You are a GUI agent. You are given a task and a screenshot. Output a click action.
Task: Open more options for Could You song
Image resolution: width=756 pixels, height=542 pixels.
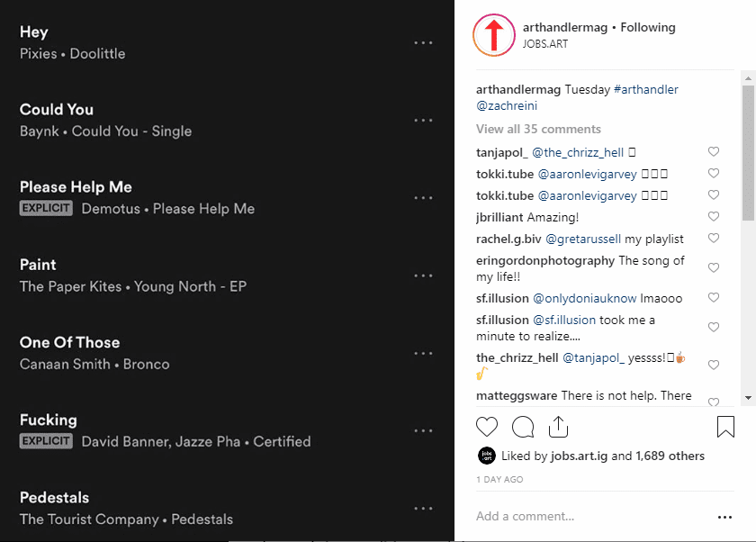click(423, 120)
